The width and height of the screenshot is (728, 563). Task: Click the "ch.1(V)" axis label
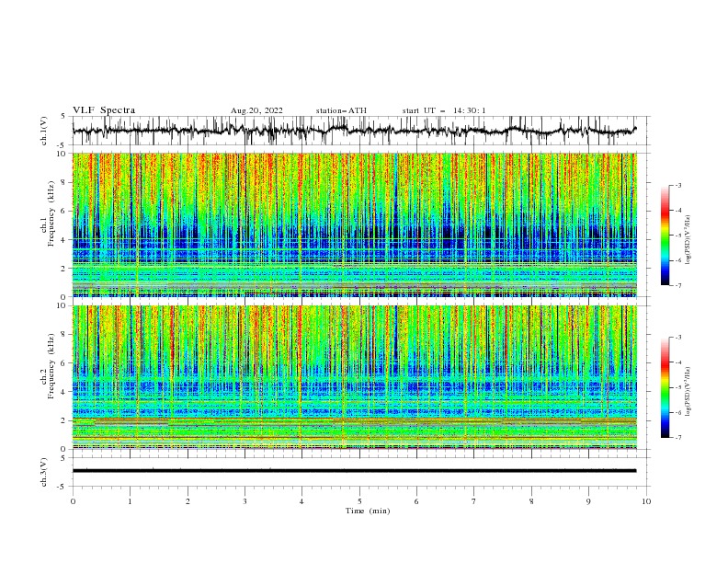coord(44,131)
